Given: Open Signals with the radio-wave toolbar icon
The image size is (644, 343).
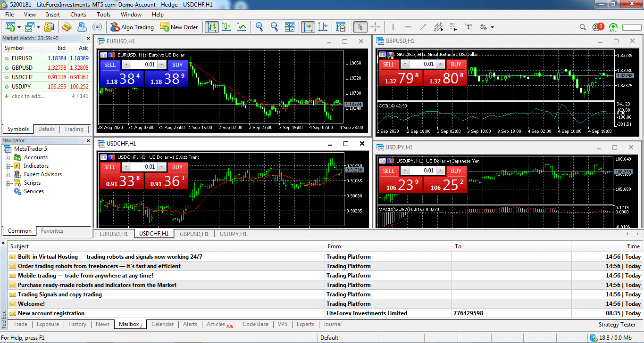Looking at the screenshot, I should point(97,27).
